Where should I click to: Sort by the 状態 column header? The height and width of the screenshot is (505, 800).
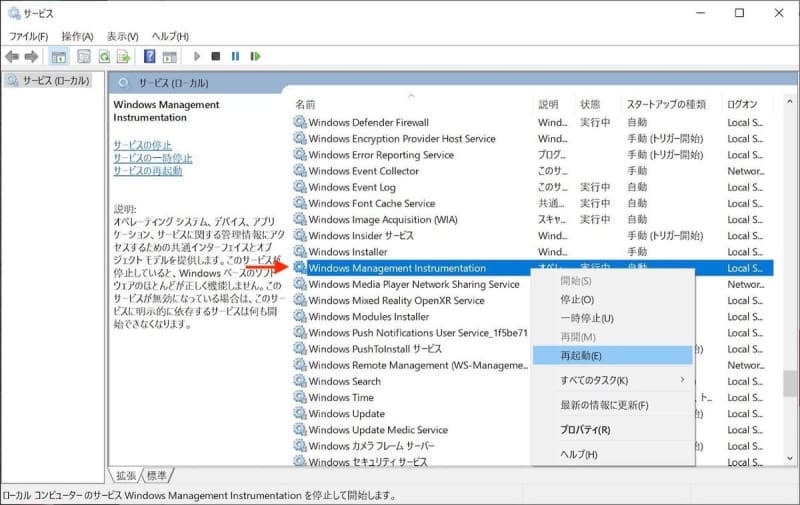point(590,104)
